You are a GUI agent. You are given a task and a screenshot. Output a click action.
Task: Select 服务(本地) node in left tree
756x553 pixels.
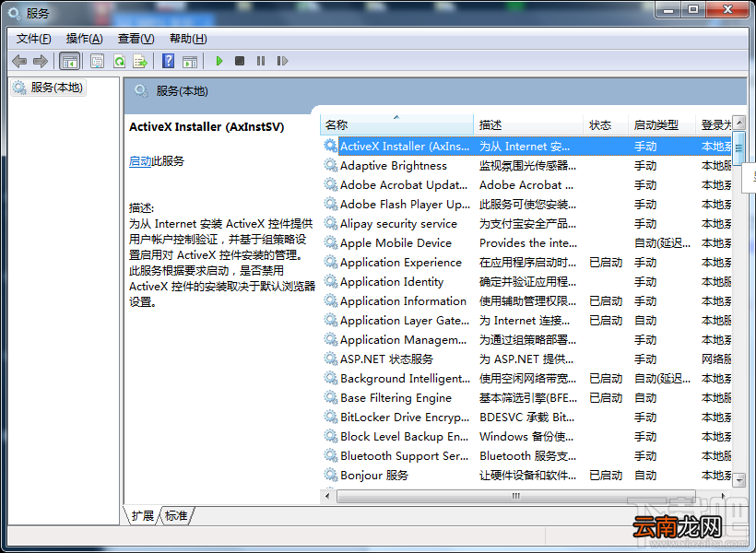pyautogui.click(x=48, y=88)
